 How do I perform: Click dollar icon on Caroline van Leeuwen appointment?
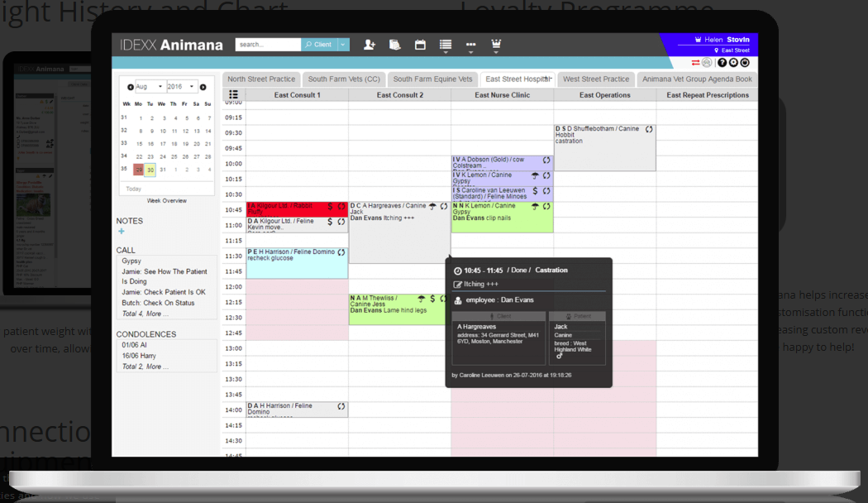[535, 190]
